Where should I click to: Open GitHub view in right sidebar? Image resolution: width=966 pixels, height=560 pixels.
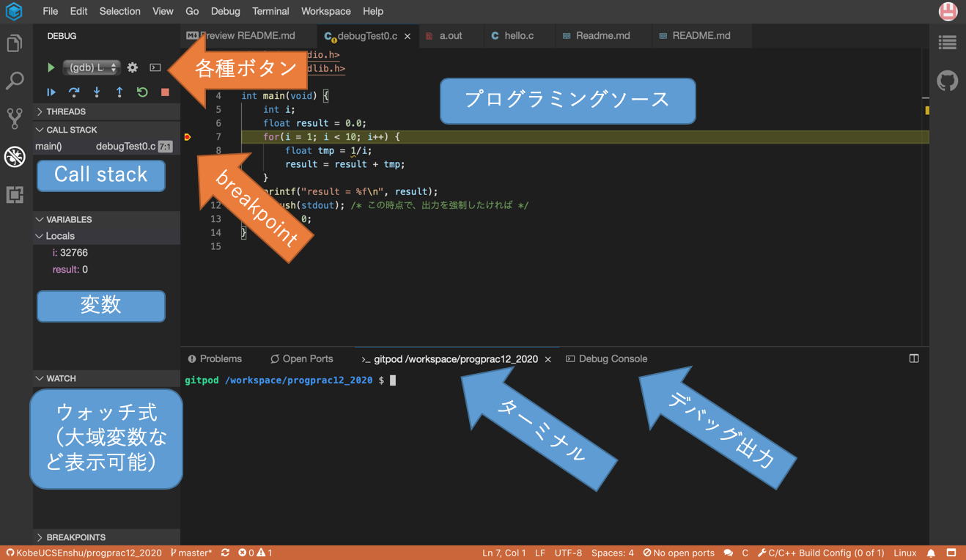[948, 81]
